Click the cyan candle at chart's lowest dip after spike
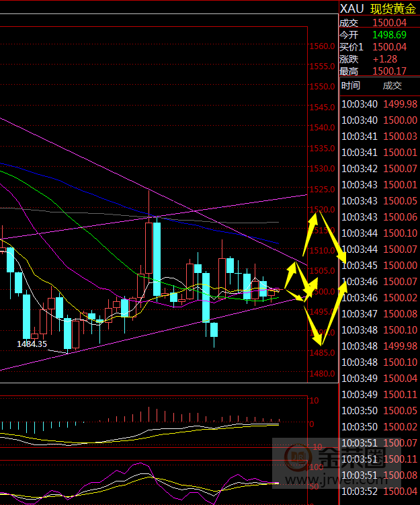The image size is (420, 505). pos(214,329)
